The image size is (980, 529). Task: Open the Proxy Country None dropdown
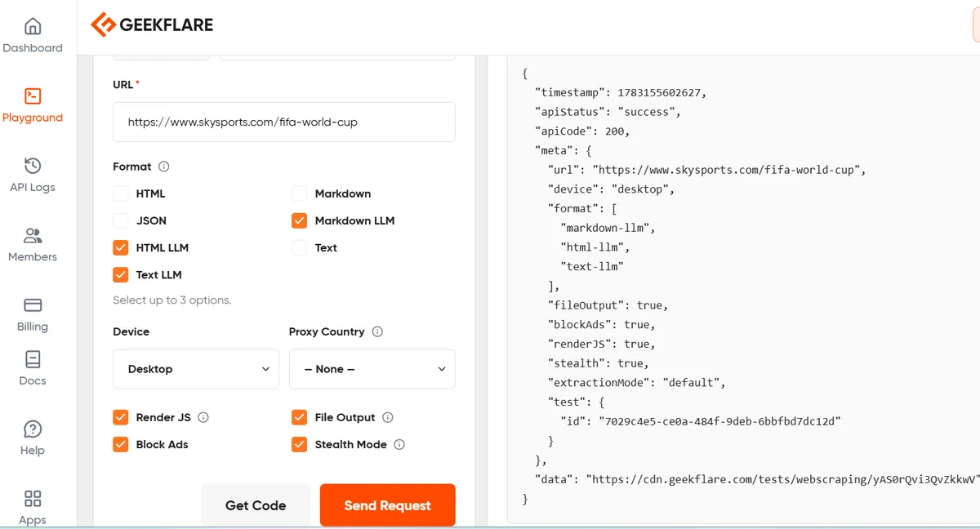pyautogui.click(x=372, y=369)
